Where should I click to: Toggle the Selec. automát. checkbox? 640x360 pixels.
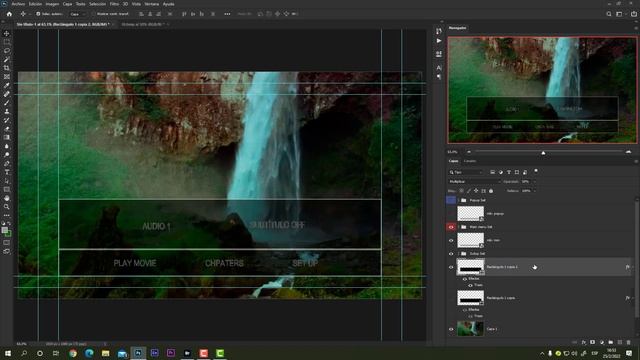[x=38, y=14]
